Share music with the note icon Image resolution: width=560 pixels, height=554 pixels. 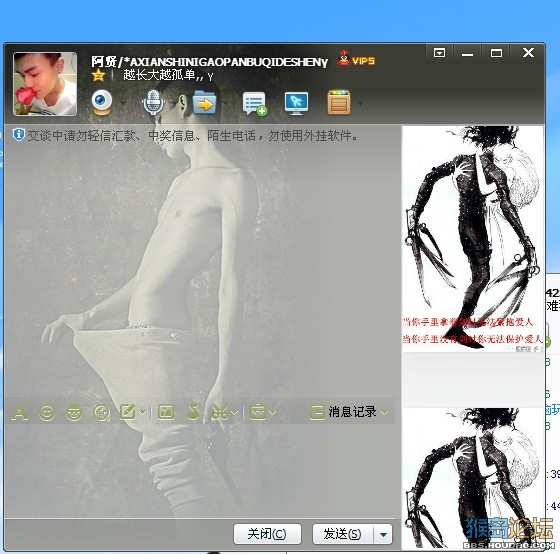(194, 412)
